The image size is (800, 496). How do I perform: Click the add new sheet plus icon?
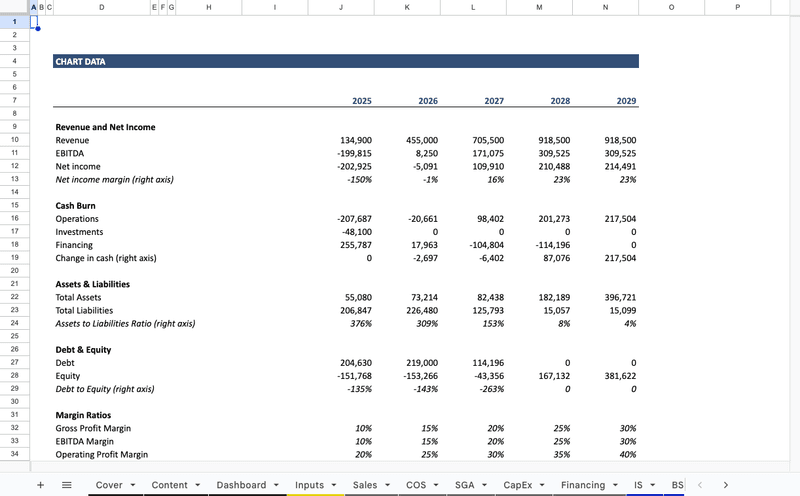click(x=40, y=485)
